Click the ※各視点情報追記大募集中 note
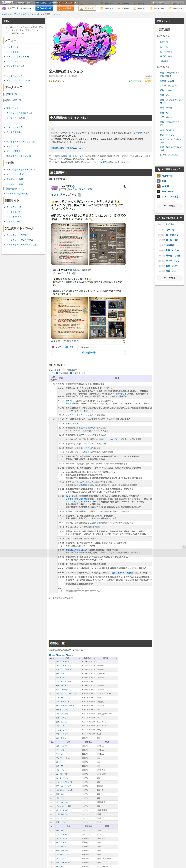Image resolution: width=186 pixels, height=868 pixels. 61,598
